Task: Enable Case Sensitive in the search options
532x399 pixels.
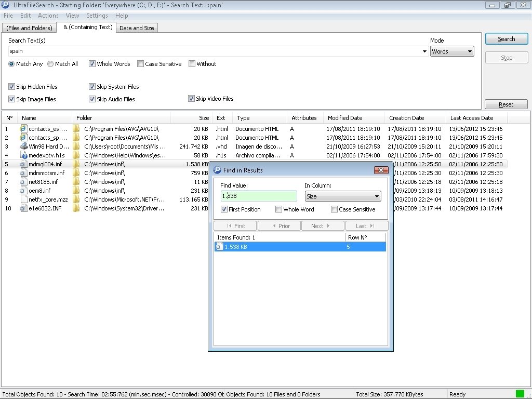Action: click(x=140, y=64)
